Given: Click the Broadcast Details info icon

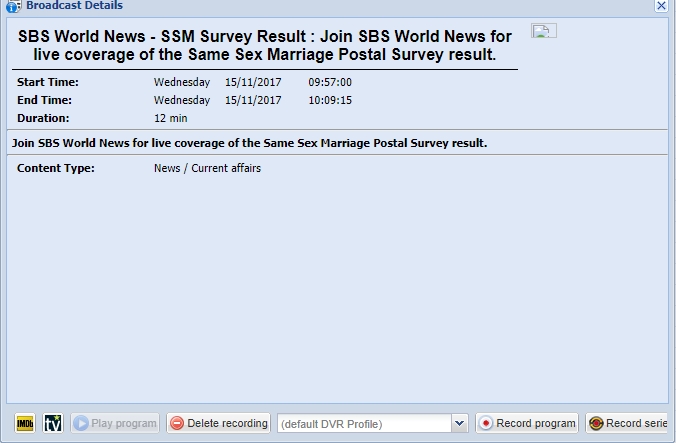Looking at the screenshot, I should [x=13, y=6].
